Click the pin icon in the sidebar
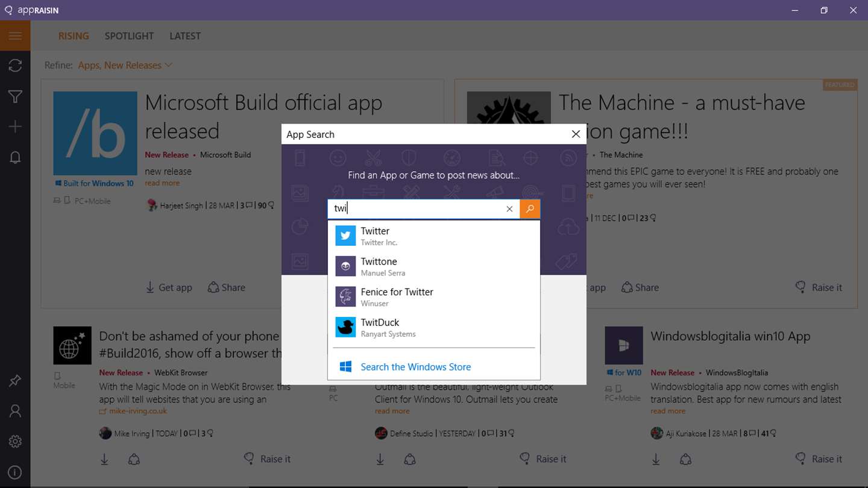The height and width of the screenshot is (488, 868). pos(15,381)
